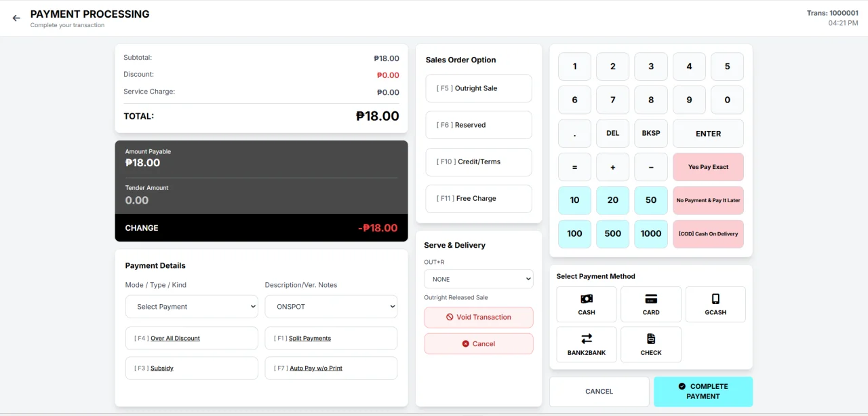Tap keypad digit 0
The width and height of the screenshot is (868, 416).
click(x=728, y=100)
